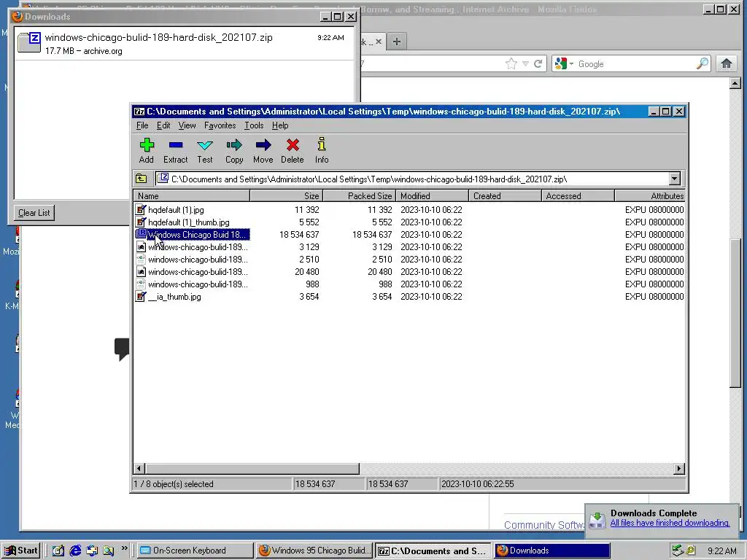Open the View menu in 7-Zip
The height and width of the screenshot is (560, 747).
[187, 125]
